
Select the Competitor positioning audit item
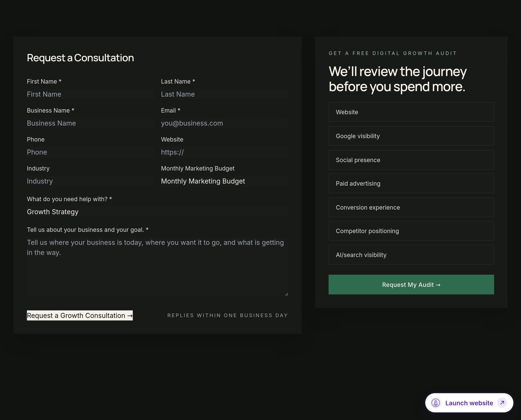[x=411, y=231]
